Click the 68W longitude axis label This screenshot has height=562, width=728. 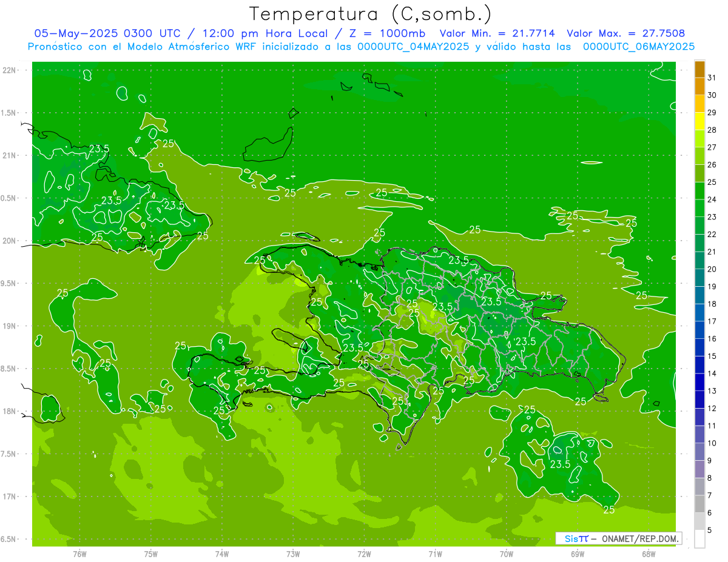pyautogui.click(x=649, y=554)
